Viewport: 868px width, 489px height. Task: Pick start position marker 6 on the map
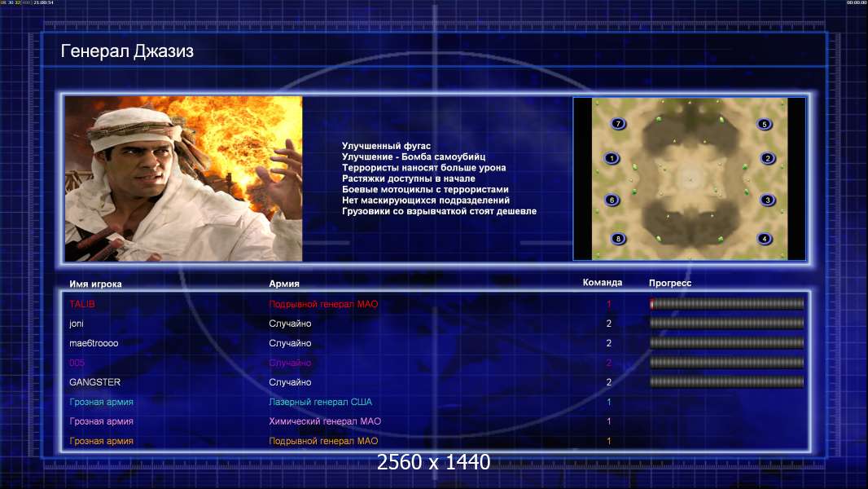tap(612, 200)
